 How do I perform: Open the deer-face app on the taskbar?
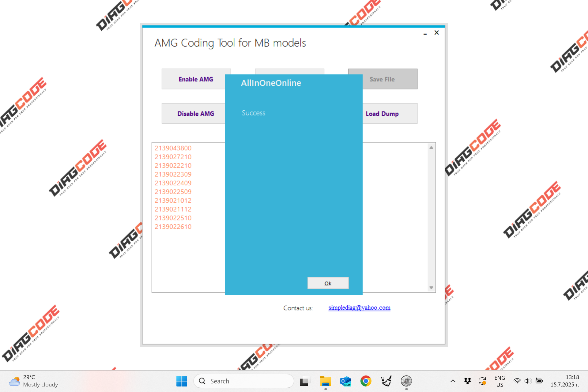pos(386,381)
